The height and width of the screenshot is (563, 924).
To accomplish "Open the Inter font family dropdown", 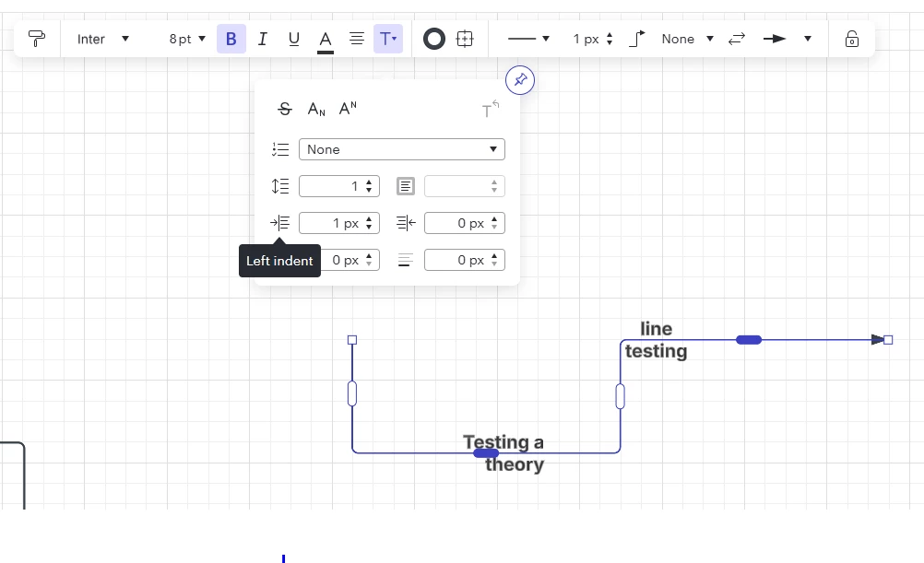I will click(102, 39).
